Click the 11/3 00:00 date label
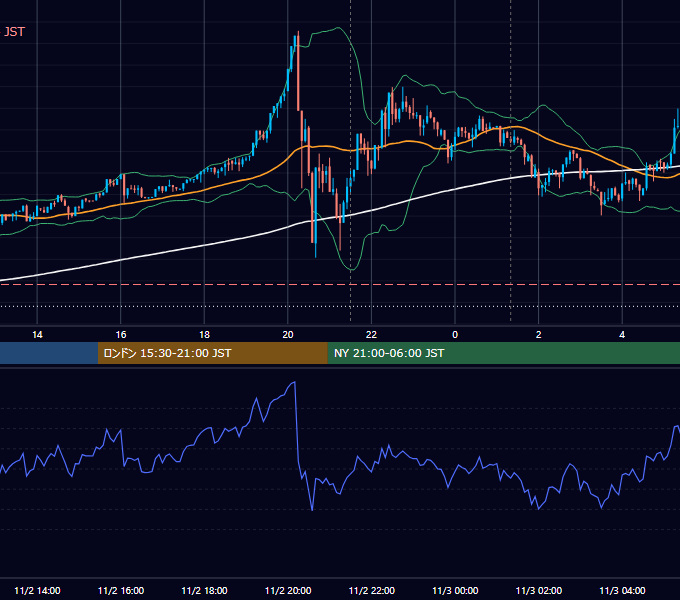This screenshot has width=680, height=600. coord(455,590)
